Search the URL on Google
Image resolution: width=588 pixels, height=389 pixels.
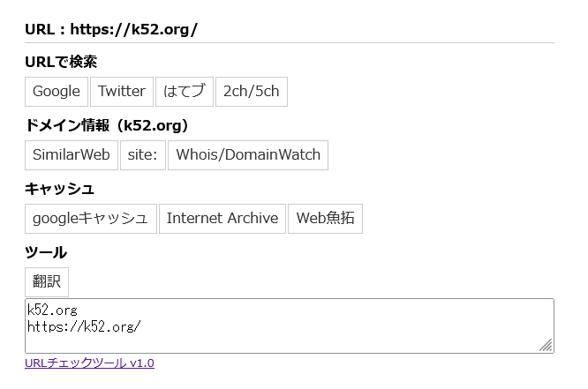(57, 92)
